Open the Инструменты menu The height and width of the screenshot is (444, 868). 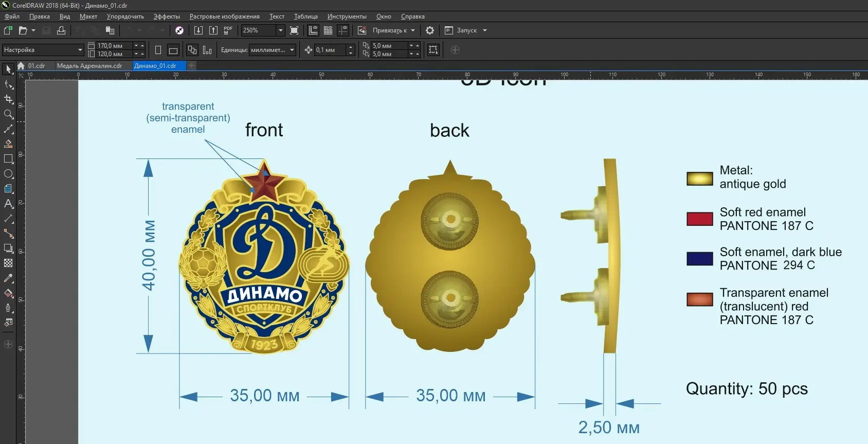[x=347, y=16]
